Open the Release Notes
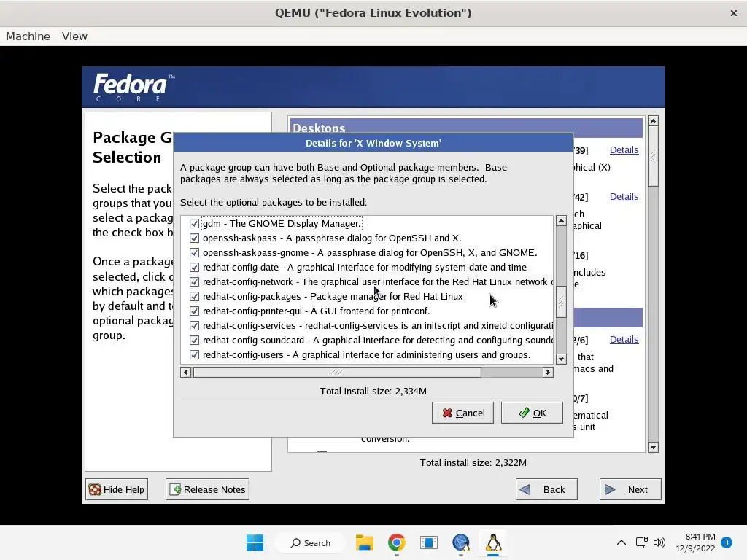Screen dimensions: 747x560 click(x=207, y=489)
